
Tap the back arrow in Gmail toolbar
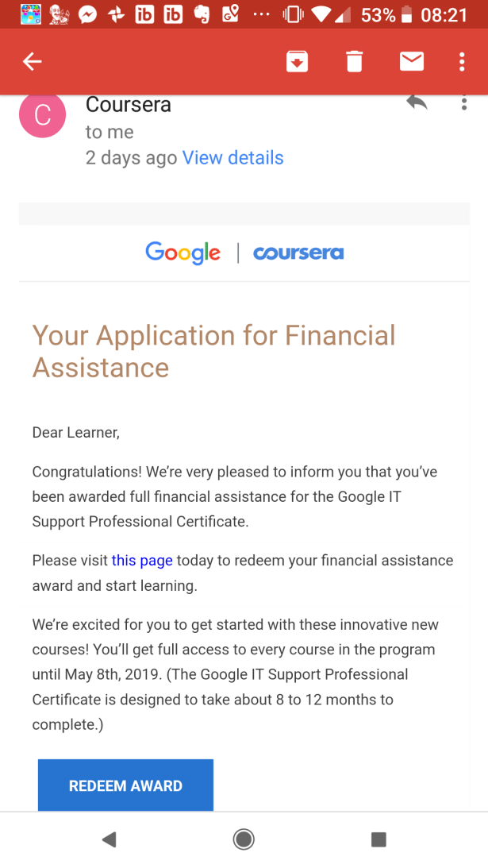(32, 61)
